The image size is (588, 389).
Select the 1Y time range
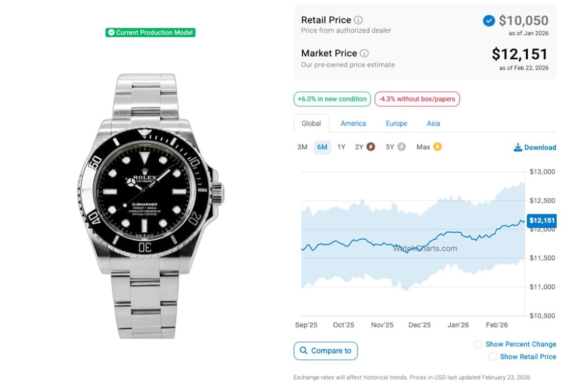[341, 147]
